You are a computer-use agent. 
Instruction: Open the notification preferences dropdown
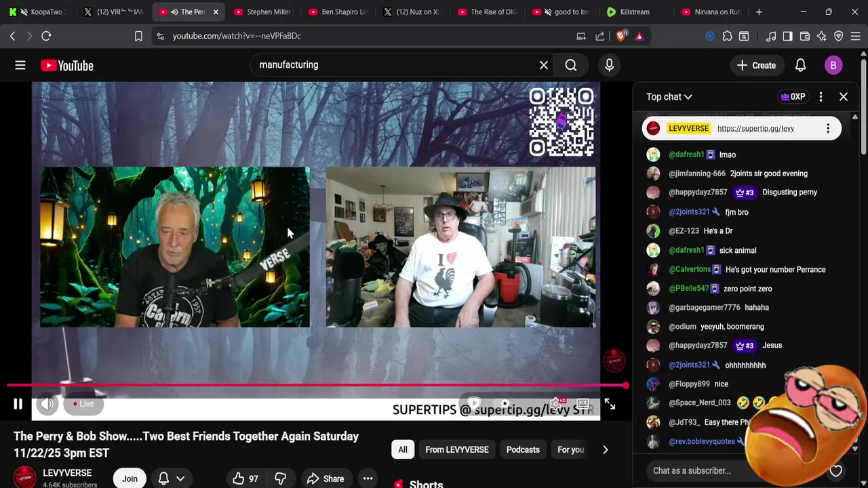click(172, 479)
